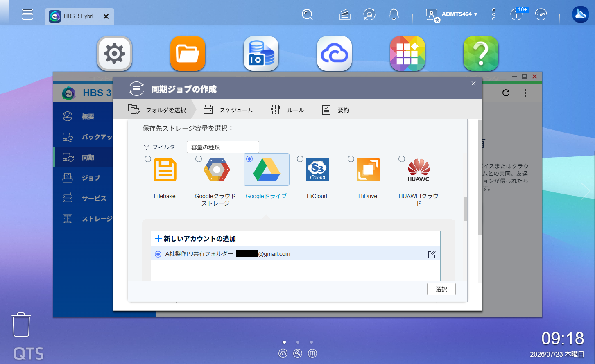This screenshot has height=364, width=595.
Task: Select the HUAWEIクラウド radio button
Action: [x=402, y=159]
